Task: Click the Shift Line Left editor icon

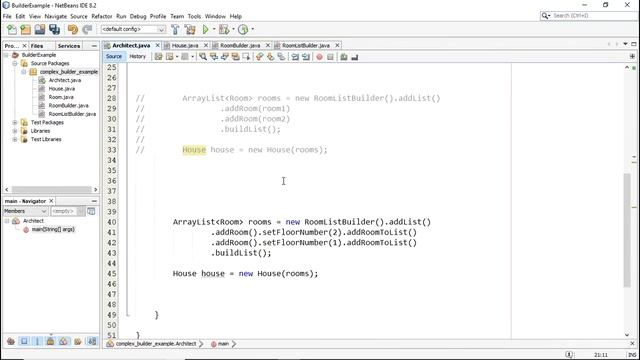Action: 295,57
